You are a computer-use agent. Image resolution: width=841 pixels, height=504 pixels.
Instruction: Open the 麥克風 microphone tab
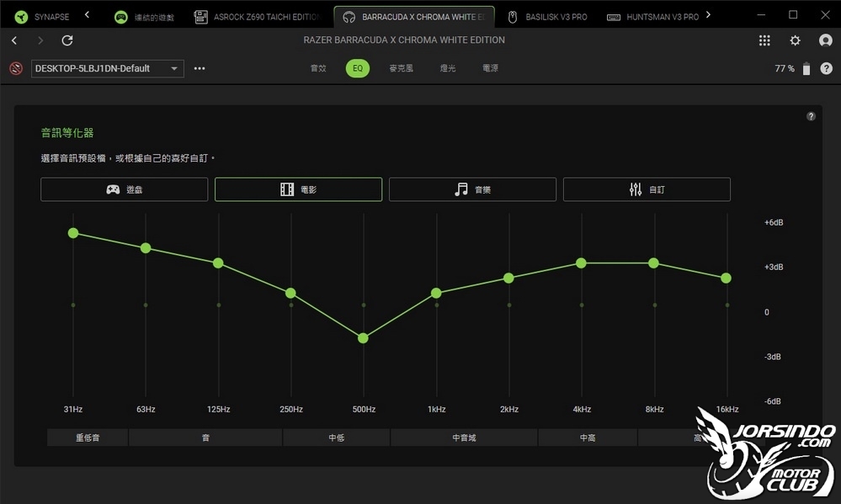(x=402, y=68)
